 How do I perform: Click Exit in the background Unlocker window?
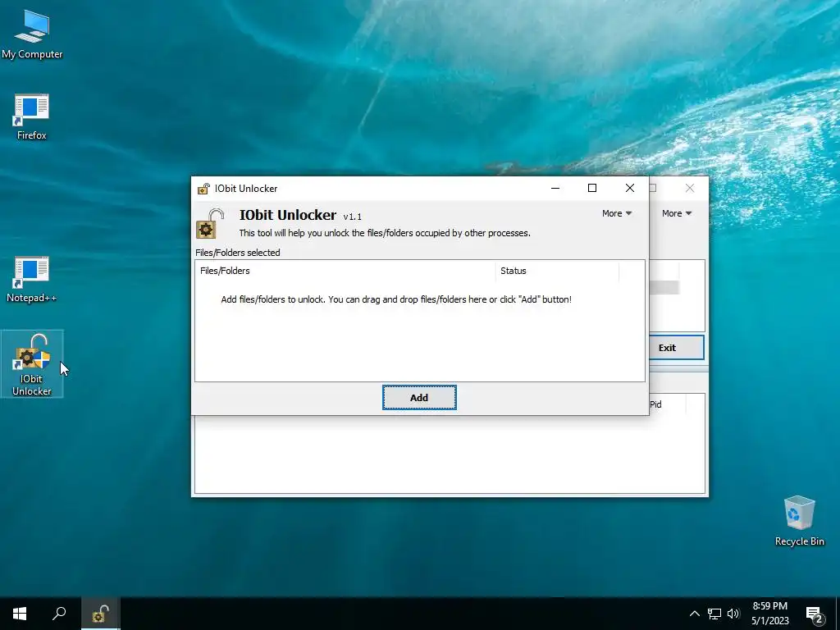(x=677, y=348)
